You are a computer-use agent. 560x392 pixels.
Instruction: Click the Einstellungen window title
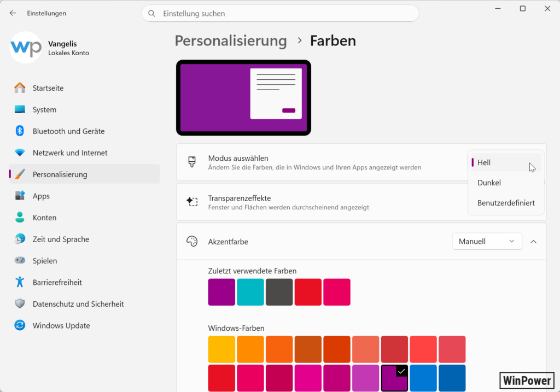tap(46, 13)
